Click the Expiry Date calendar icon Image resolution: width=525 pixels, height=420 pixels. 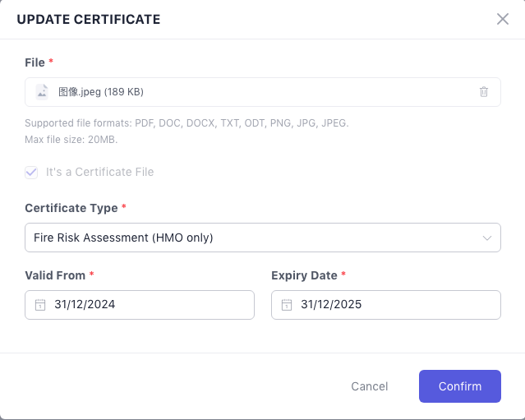[x=287, y=305]
